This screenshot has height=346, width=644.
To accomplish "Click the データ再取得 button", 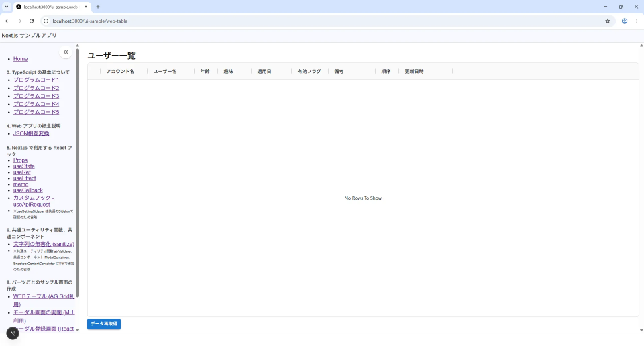I will [104, 324].
